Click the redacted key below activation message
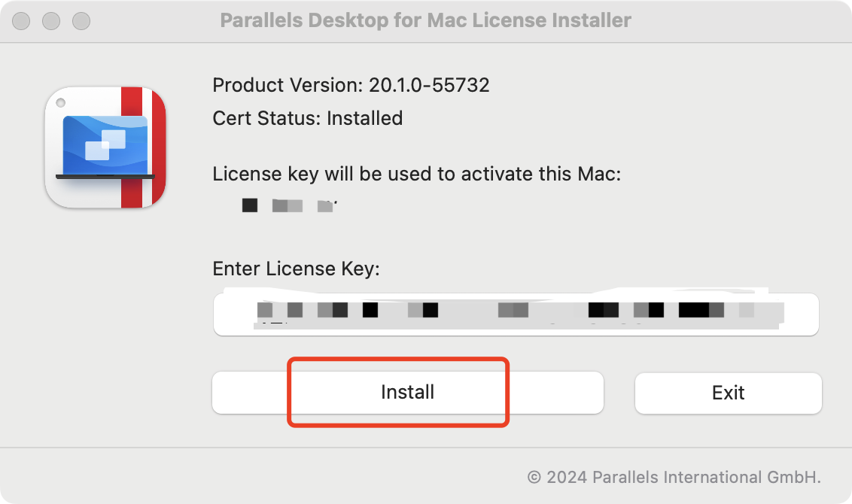 tap(288, 205)
